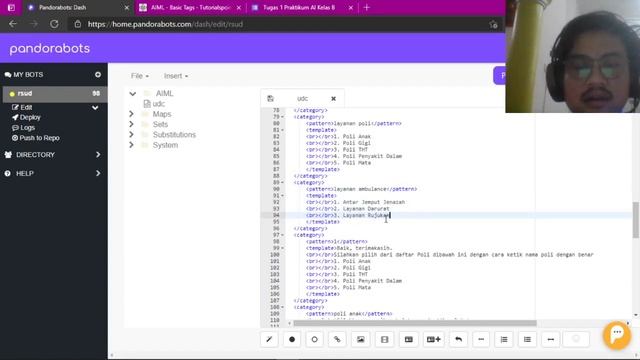Open the Insert dropdown menu

[x=176, y=76]
